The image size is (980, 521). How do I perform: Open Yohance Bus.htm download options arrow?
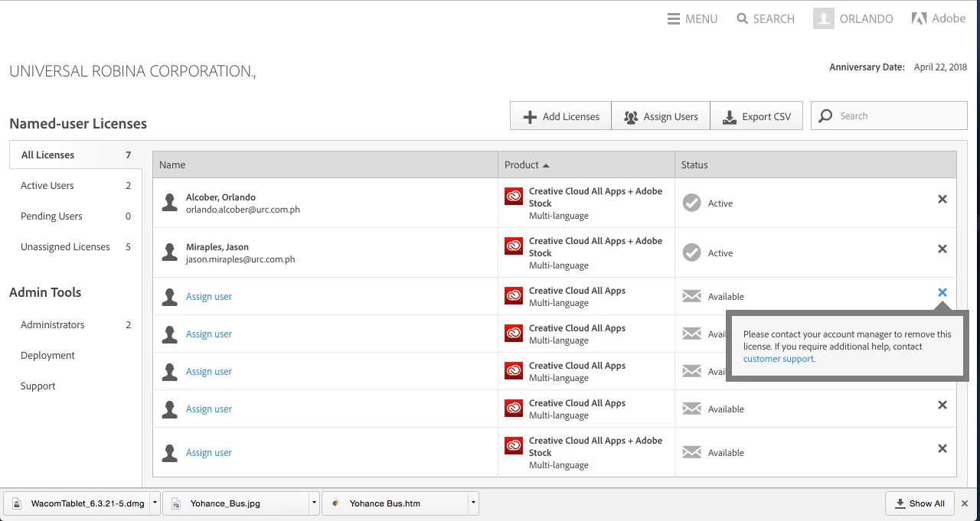coord(474,503)
